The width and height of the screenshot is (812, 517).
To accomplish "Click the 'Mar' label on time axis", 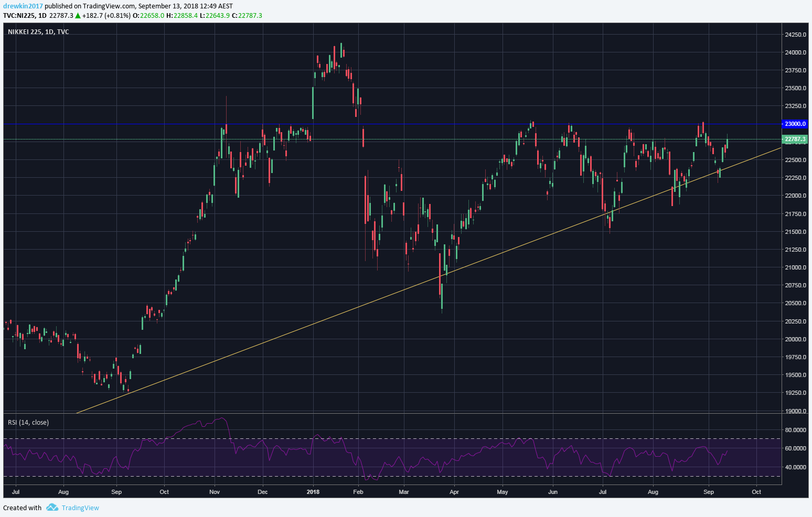I will 404,492.
